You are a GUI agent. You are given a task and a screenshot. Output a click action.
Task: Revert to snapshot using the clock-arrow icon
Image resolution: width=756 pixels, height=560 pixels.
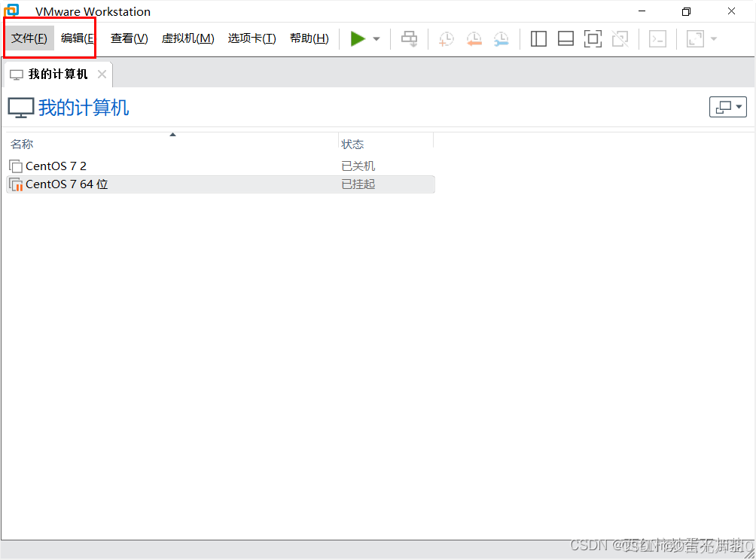474,38
